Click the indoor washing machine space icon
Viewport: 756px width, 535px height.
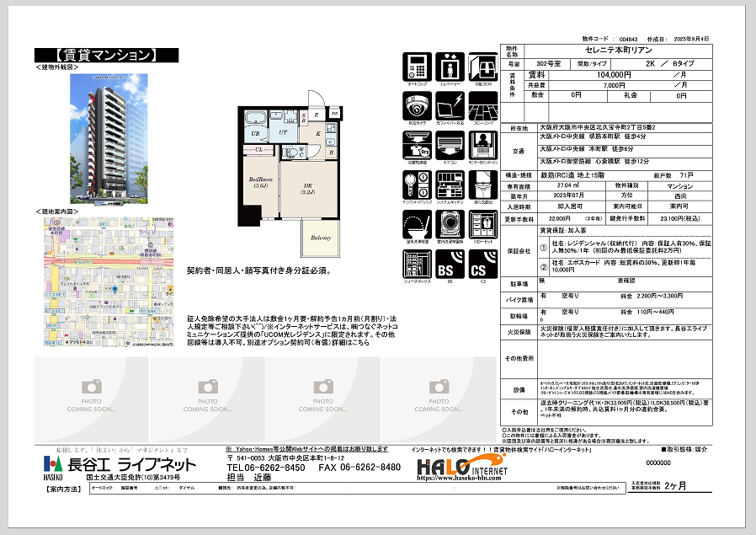(x=449, y=224)
